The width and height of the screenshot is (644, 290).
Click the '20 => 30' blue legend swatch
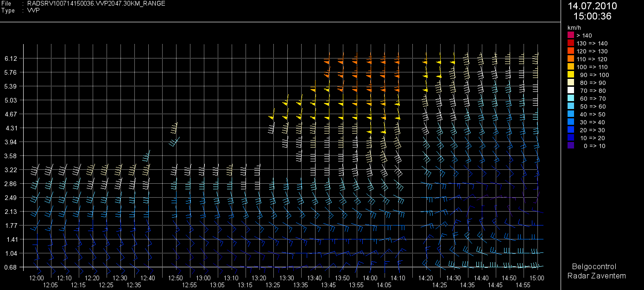coord(571,130)
